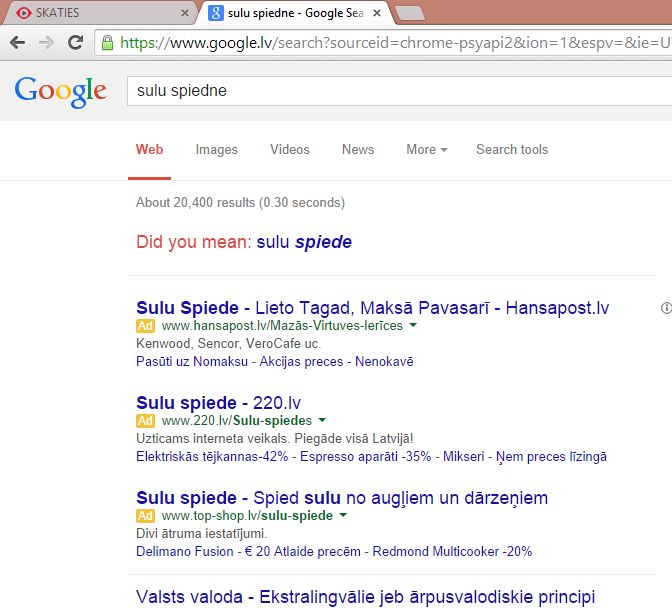This screenshot has width=672, height=608.
Task: Switch to News results
Action: point(358,150)
